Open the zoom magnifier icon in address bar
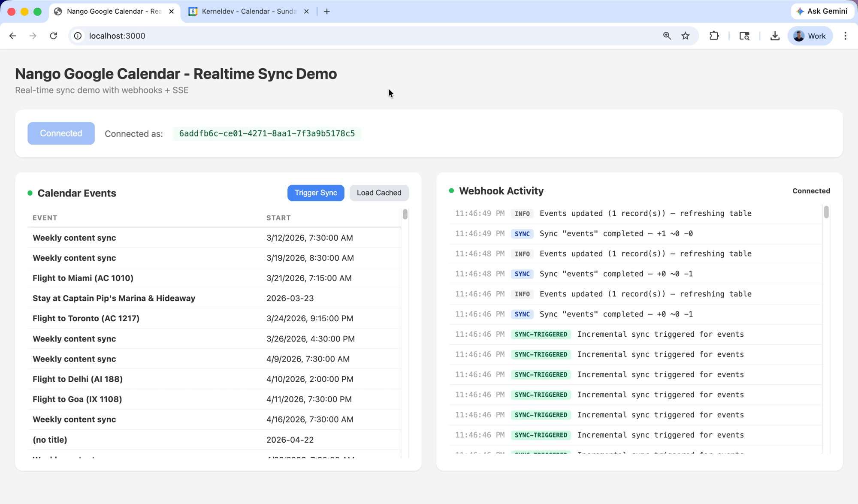This screenshot has width=858, height=504. point(667,36)
